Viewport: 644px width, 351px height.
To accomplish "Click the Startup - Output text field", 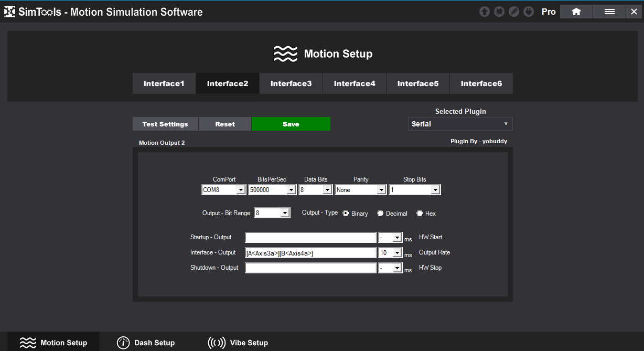I will pyautogui.click(x=311, y=238).
